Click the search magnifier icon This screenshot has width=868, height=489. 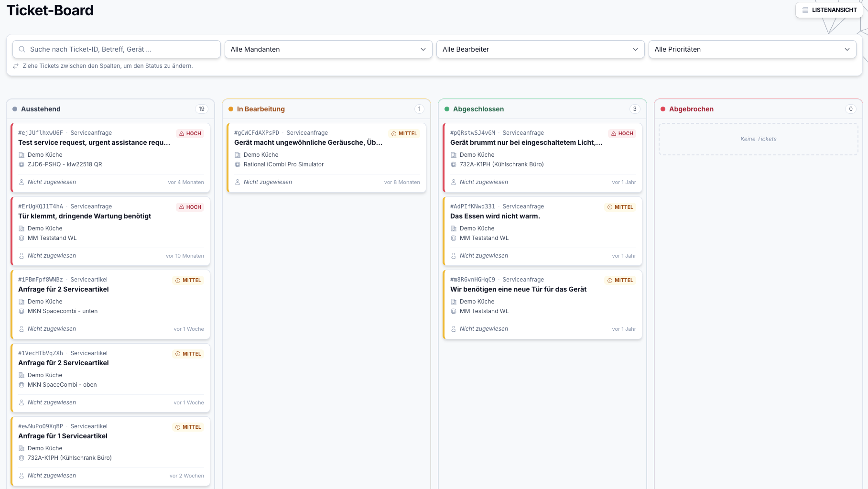tap(22, 49)
